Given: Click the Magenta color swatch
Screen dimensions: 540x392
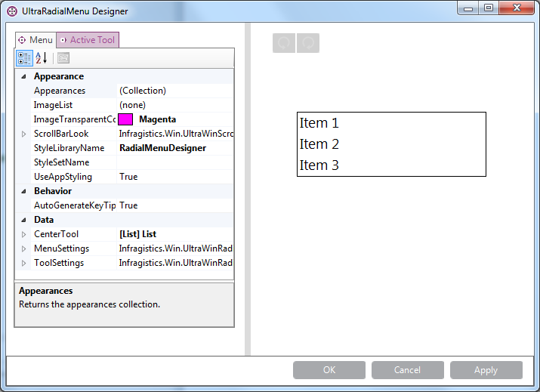Looking at the screenshot, I should [x=125, y=119].
